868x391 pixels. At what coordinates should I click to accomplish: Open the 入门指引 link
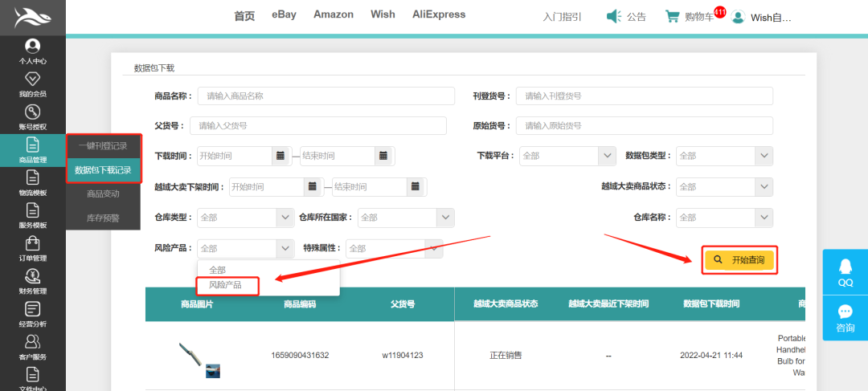(x=563, y=17)
